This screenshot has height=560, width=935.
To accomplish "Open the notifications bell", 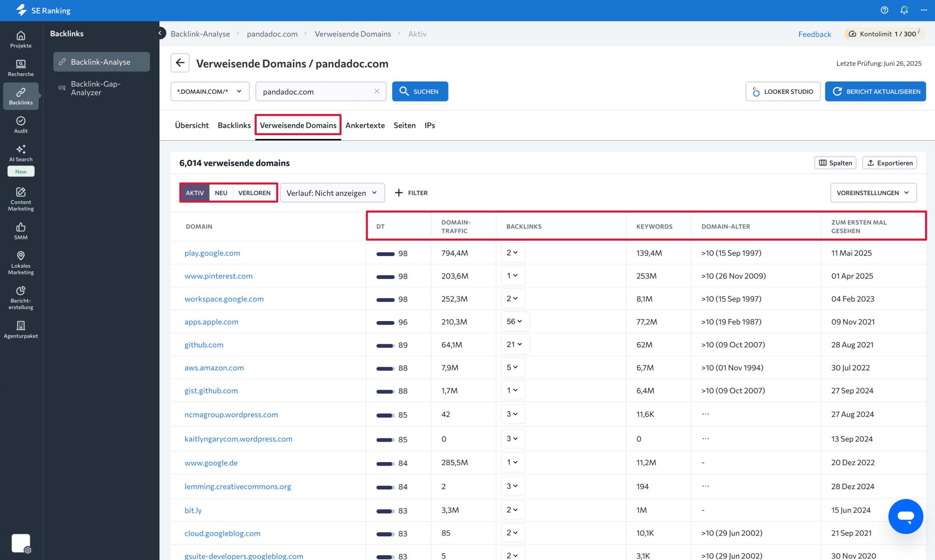I will tap(904, 10).
